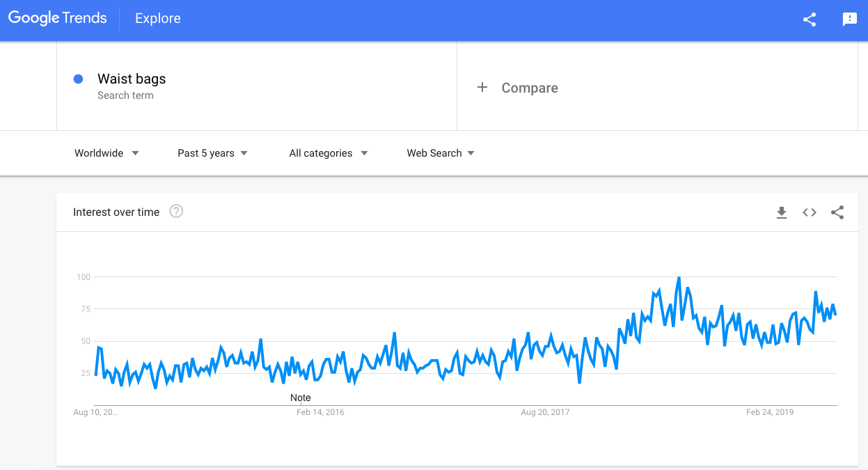The width and height of the screenshot is (868, 470).
Task: Edit the Waist bags search term
Action: tap(132, 79)
